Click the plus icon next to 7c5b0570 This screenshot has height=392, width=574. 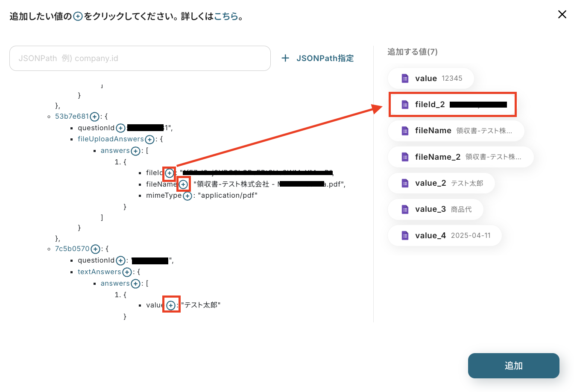[95, 249]
